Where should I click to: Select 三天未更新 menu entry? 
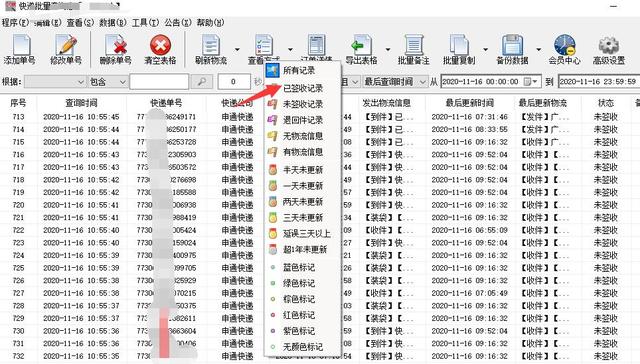[x=302, y=218]
